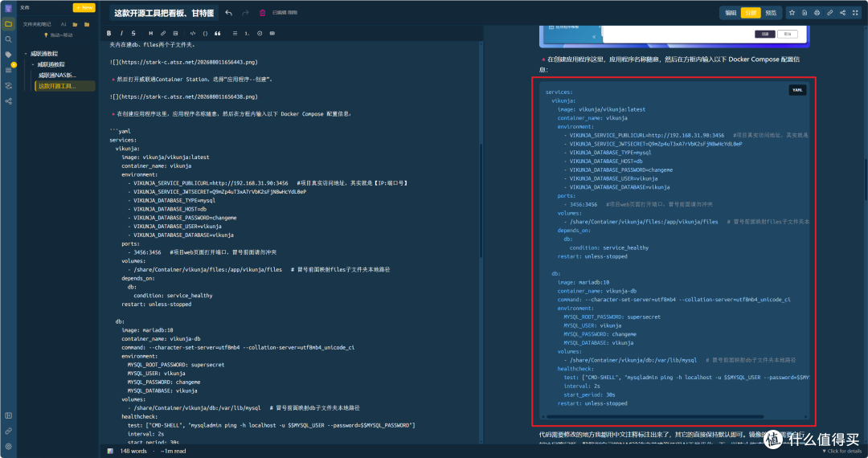Create a new folder with first folder icon
The width and height of the screenshot is (868, 458).
(x=75, y=24)
